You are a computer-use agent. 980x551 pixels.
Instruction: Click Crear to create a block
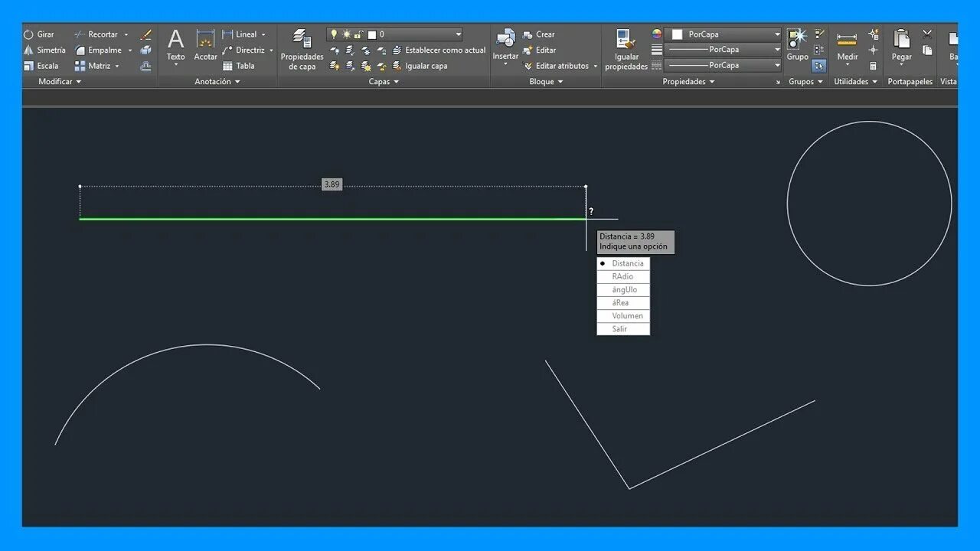pyautogui.click(x=539, y=34)
